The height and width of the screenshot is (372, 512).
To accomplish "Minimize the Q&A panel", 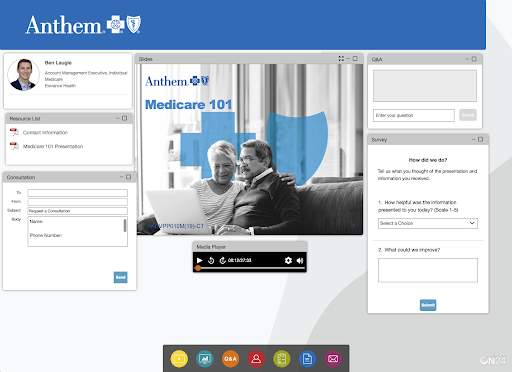I will 467,59.
